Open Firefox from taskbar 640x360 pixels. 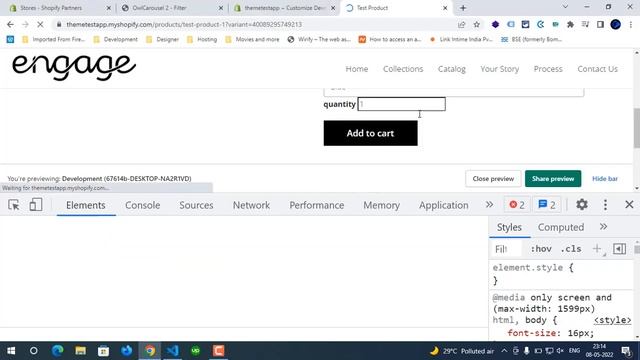pos(127,351)
